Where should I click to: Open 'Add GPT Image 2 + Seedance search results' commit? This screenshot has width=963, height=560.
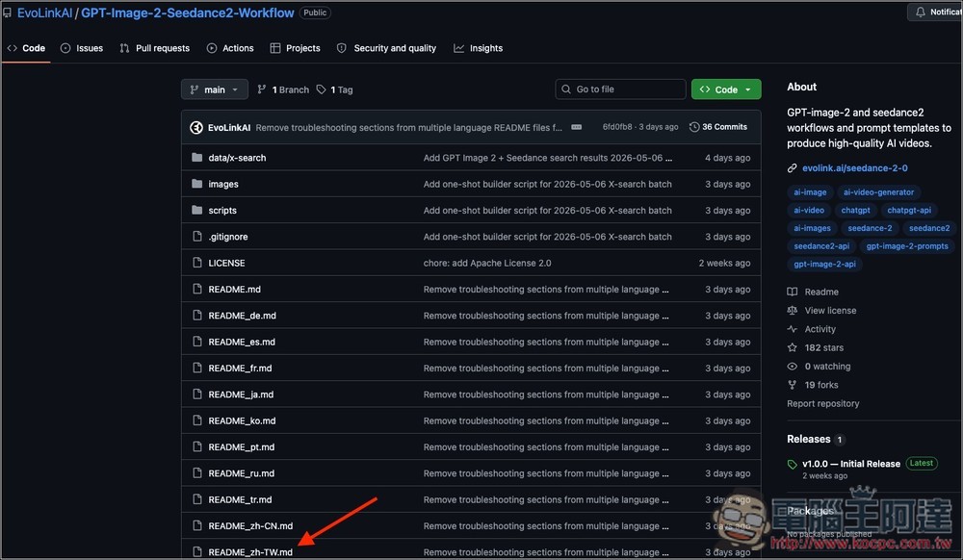pos(547,158)
